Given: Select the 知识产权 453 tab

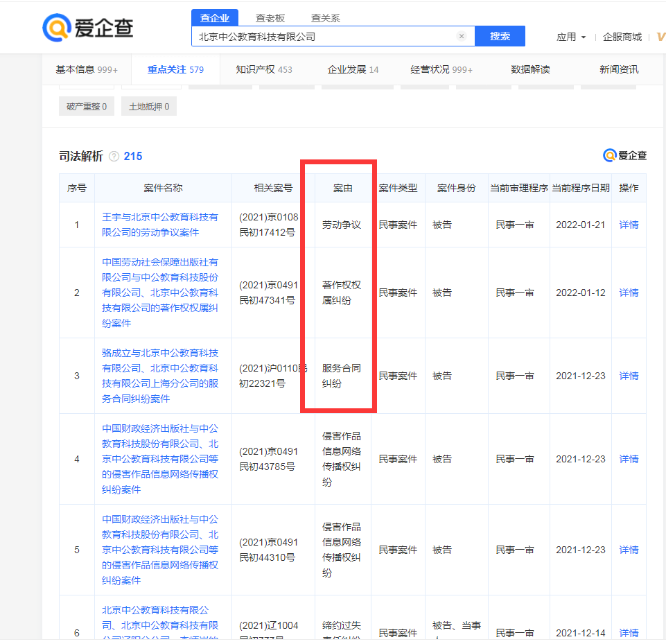Looking at the screenshot, I should coord(264,69).
